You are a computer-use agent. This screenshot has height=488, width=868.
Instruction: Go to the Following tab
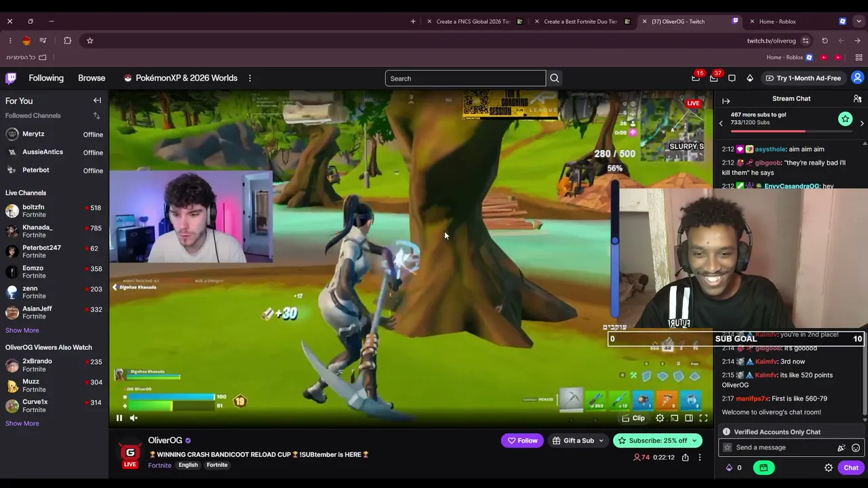[x=46, y=78]
